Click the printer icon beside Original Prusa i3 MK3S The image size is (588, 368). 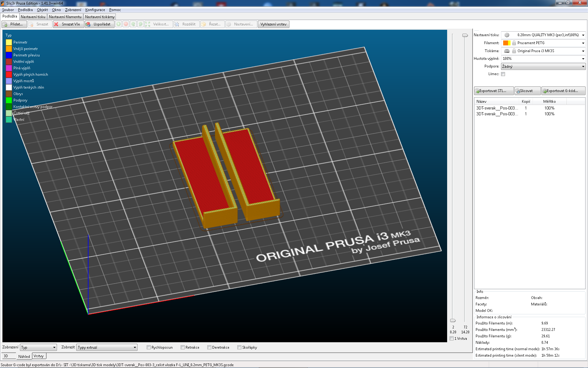pos(507,51)
